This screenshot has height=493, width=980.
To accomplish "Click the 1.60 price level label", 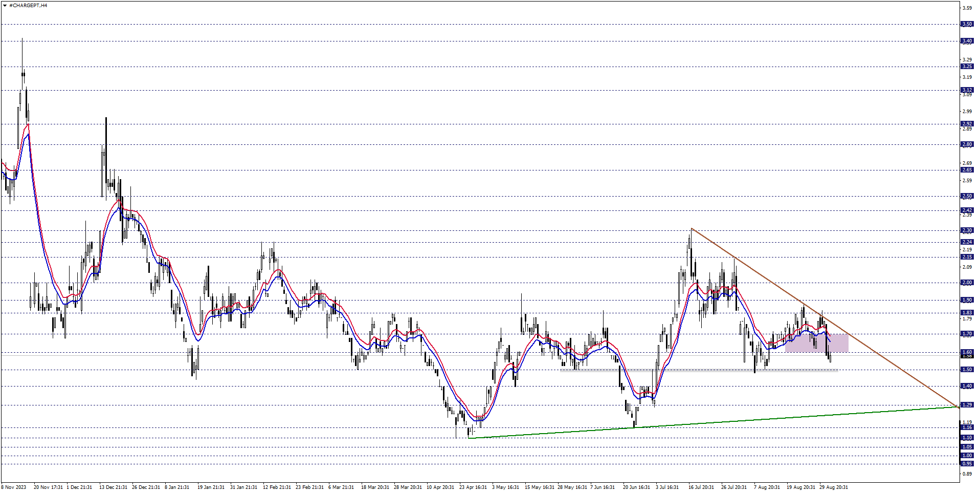I will coord(967,352).
